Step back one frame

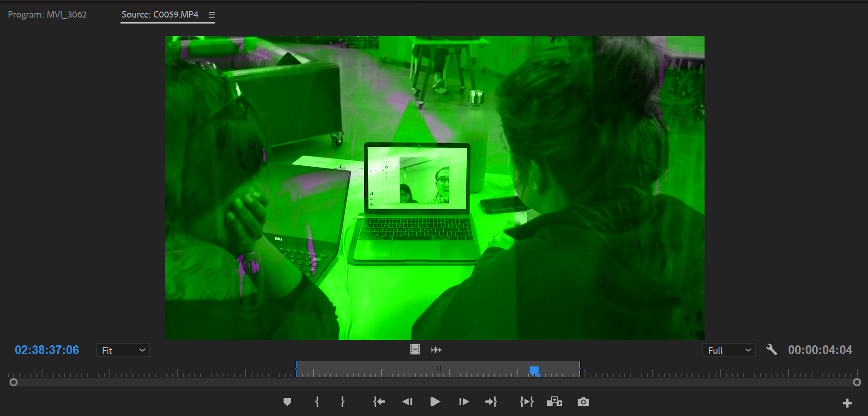[x=407, y=401]
